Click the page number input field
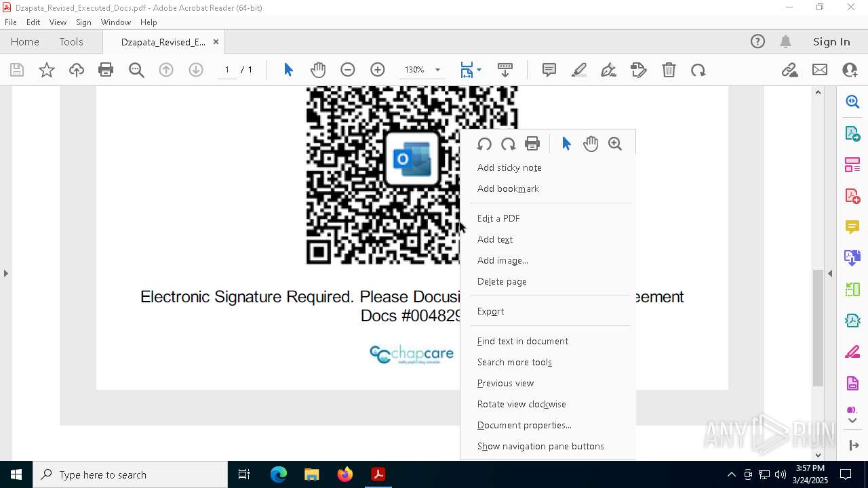Screen dimensions: 868x488 (x=227, y=70)
